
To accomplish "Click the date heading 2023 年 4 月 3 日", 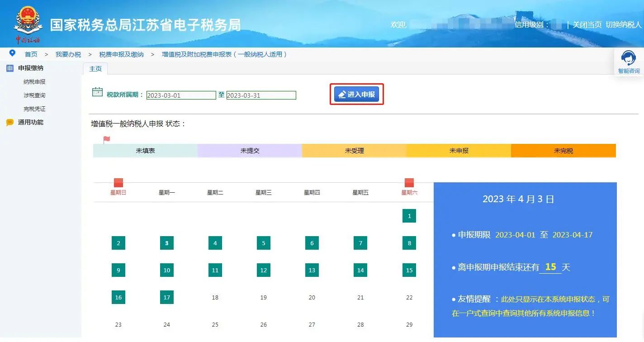I will click(x=518, y=199).
